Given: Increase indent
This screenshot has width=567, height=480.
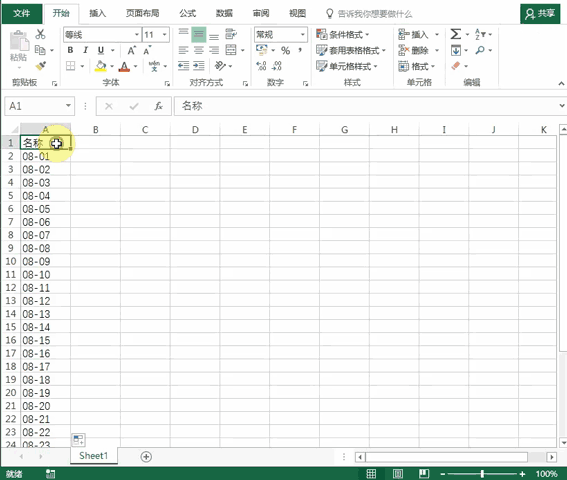Looking at the screenshot, I should [x=199, y=66].
